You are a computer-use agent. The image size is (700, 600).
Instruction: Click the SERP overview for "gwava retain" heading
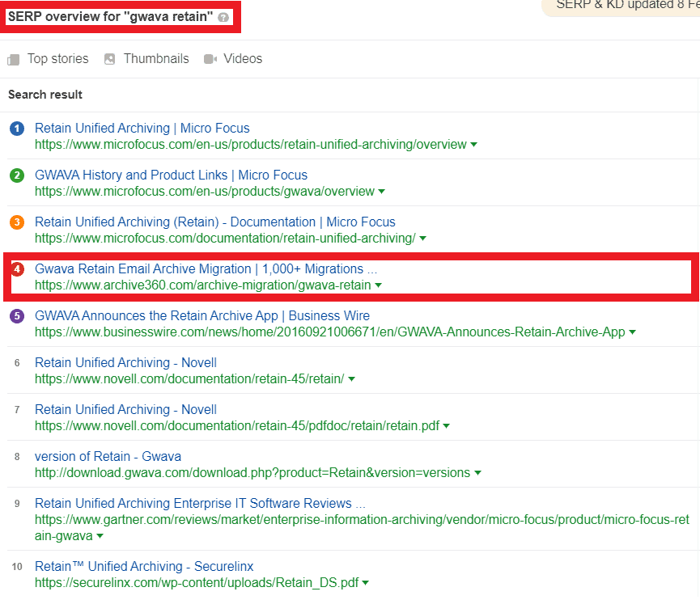(x=110, y=17)
